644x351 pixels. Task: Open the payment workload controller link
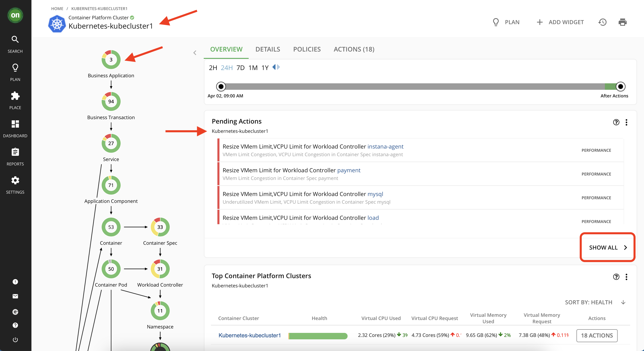pyautogui.click(x=349, y=170)
